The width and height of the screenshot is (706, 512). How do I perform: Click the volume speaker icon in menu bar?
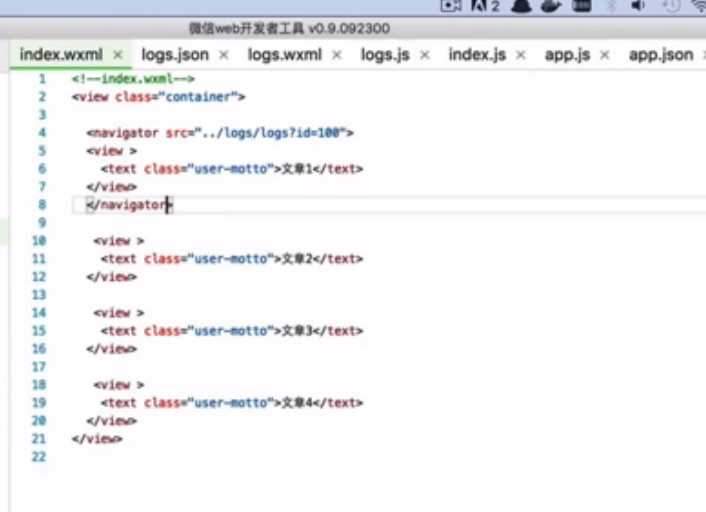(638, 5)
